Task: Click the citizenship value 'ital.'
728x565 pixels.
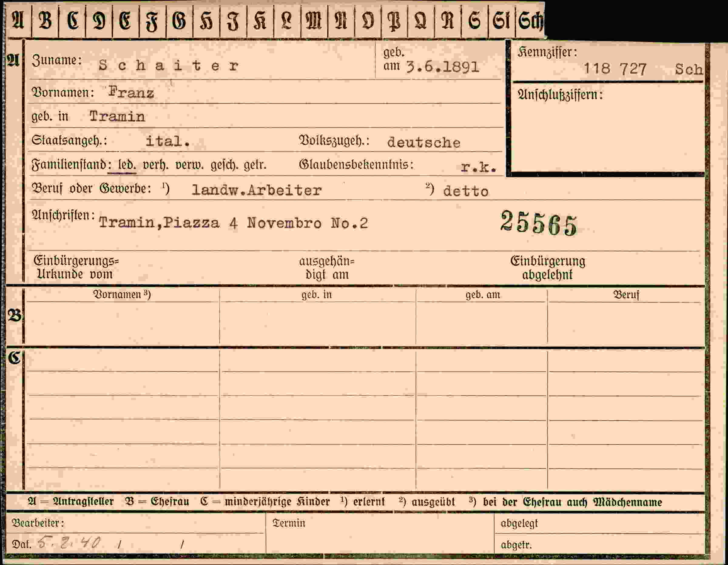Action: tap(168, 141)
